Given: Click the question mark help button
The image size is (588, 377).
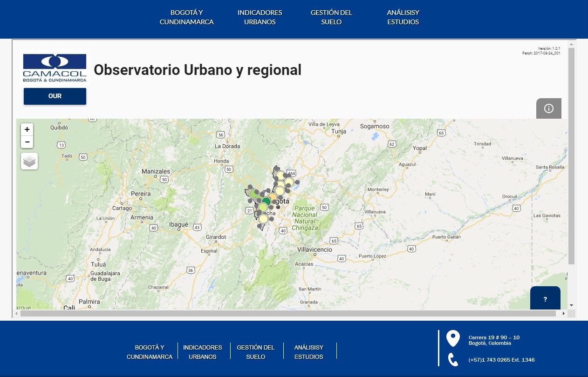Looking at the screenshot, I should coord(545,299).
